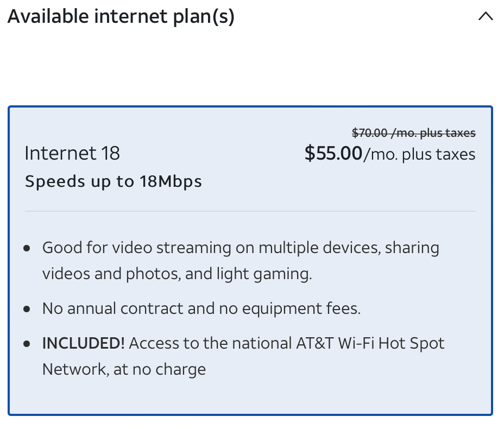The height and width of the screenshot is (429, 504).
Task: Click the videos and photos, light gaming line
Action: pos(177,274)
